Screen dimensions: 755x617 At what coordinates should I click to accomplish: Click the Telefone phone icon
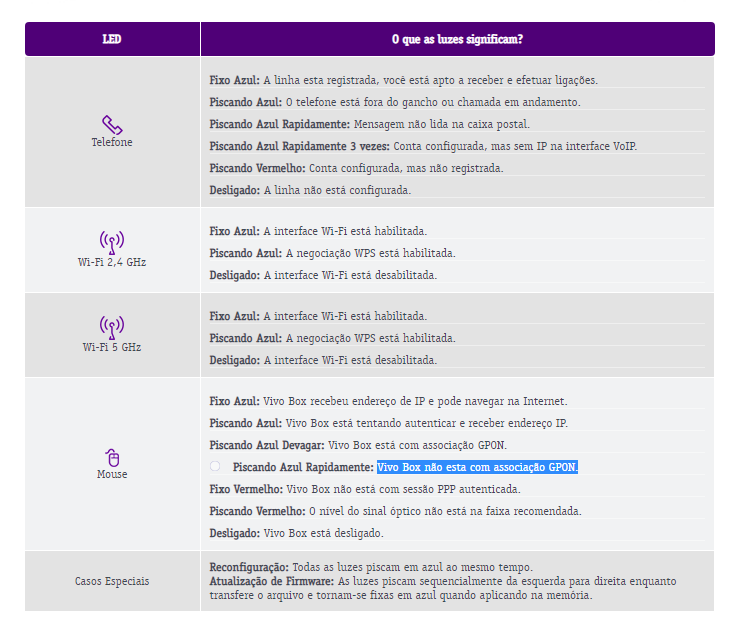(112, 125)
